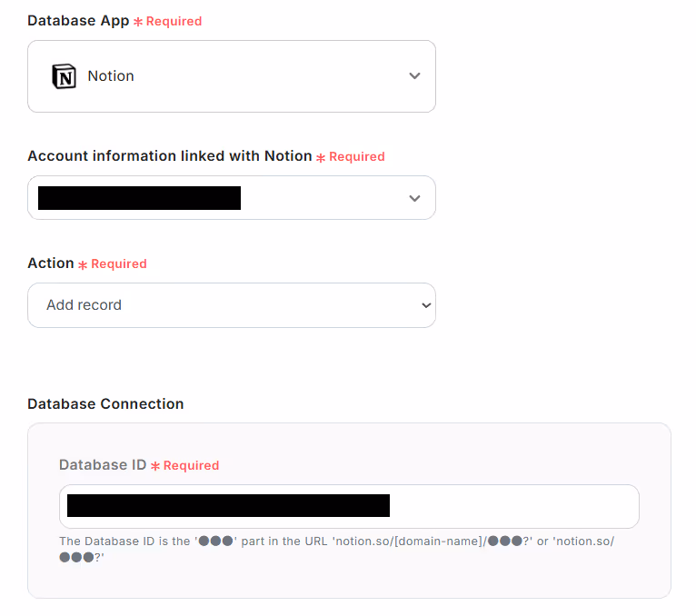Click the chevron in the Database App field
Viewport: 696px width, 616px height.
[414, 76]
